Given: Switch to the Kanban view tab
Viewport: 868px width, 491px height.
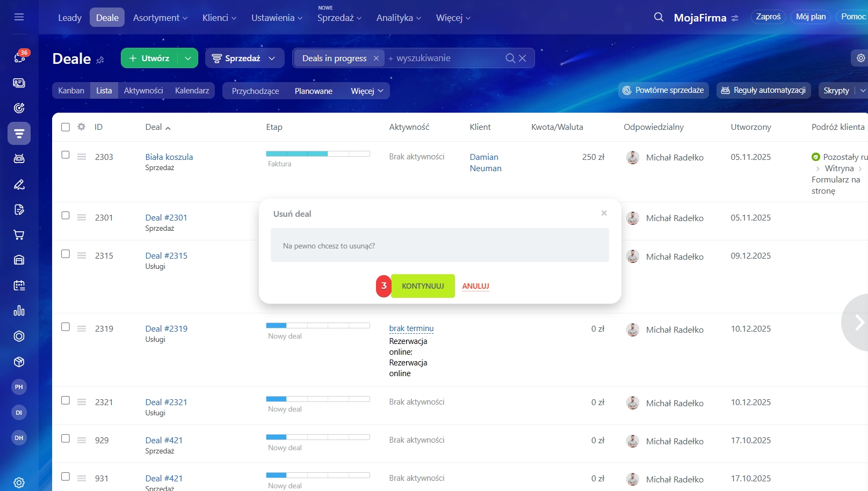Looking at the screenshot, I should click(71, 91).
